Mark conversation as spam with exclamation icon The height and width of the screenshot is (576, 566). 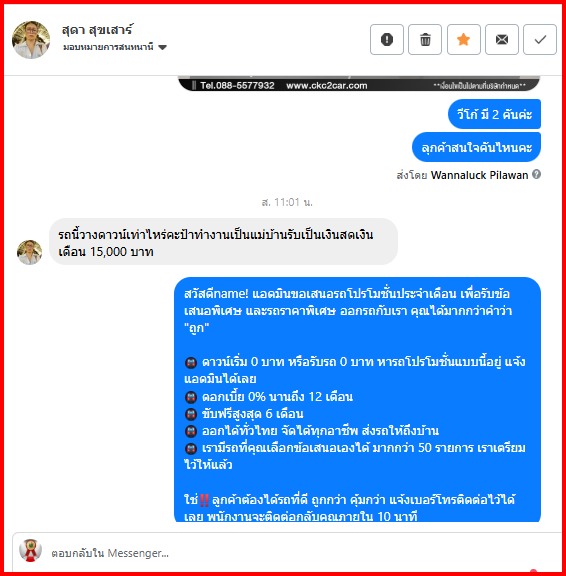click(x=386, y=39)
